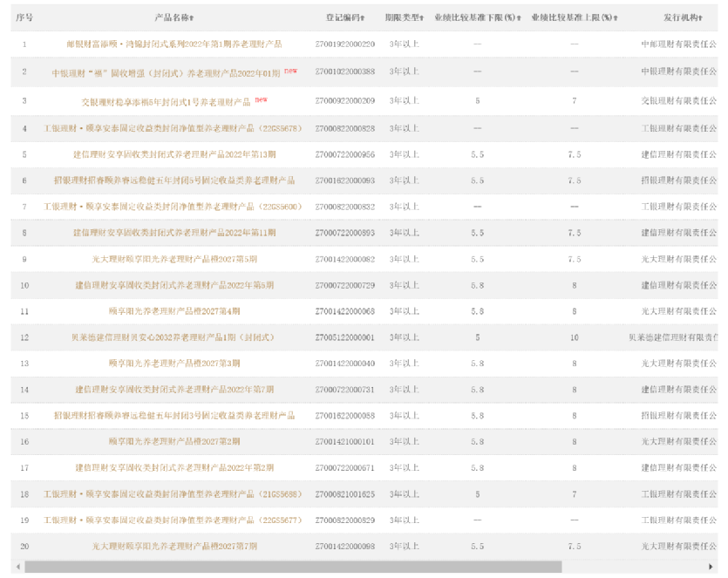Click the 序号 column header
This screenshot has height=578, width=728.
click(x=24, y=17)
